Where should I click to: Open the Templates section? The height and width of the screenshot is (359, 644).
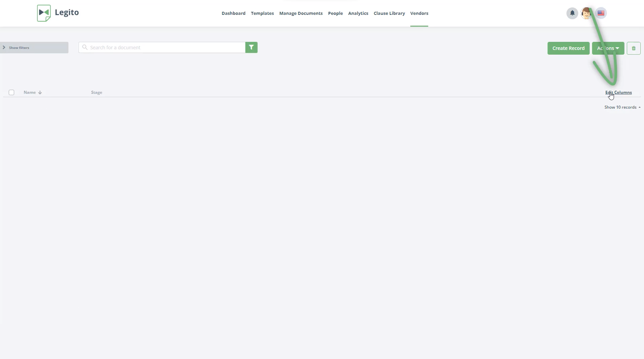[x=262, y=13]
